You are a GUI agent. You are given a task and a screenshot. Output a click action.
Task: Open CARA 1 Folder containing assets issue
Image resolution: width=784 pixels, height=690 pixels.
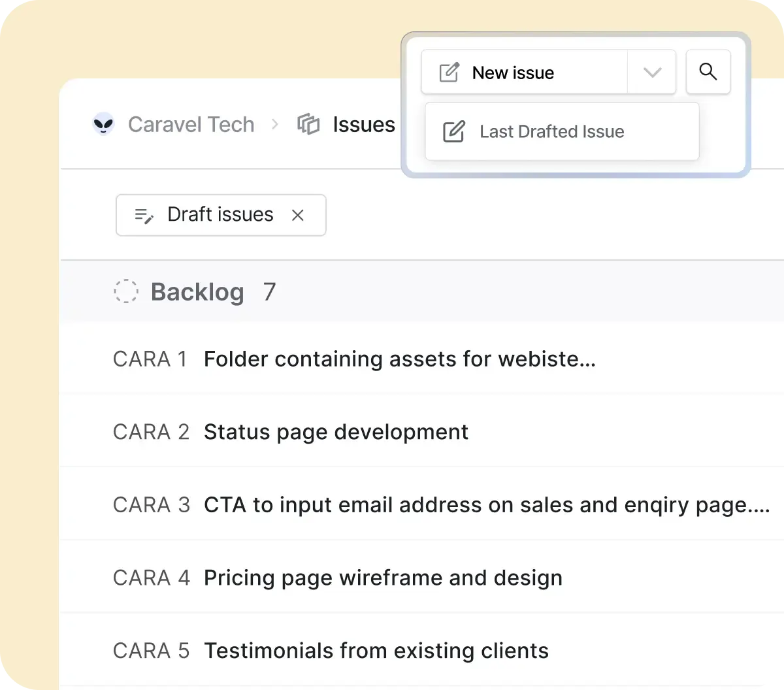click(x=399, y=359)
